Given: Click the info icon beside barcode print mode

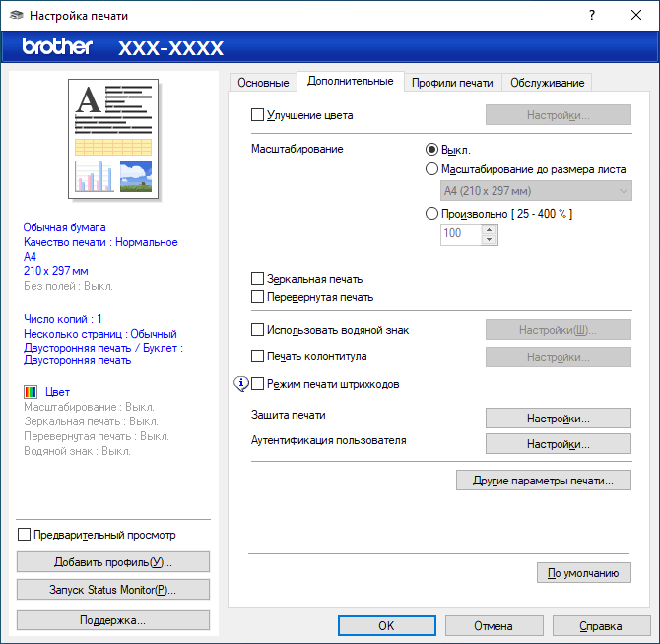Looking at the screenshot, I should pos(241,384).
